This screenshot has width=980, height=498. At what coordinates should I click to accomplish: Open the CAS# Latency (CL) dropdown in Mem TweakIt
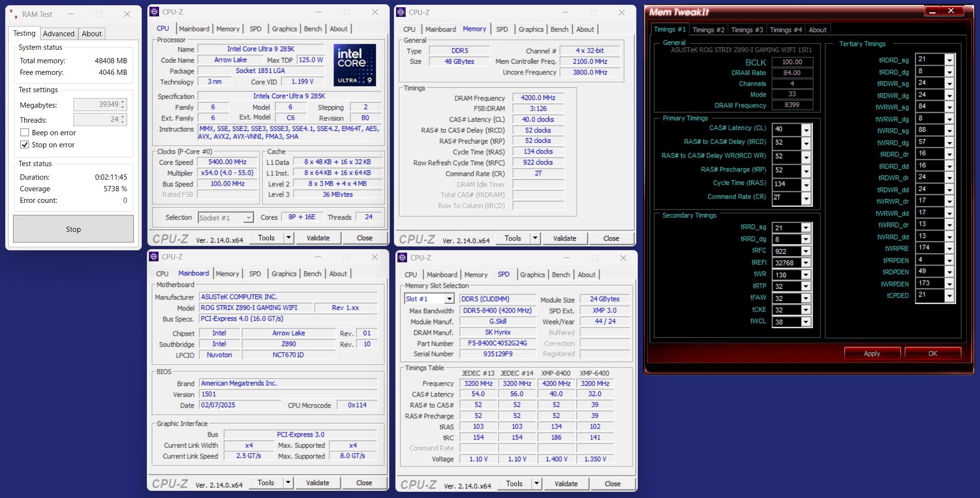point(806,129)
